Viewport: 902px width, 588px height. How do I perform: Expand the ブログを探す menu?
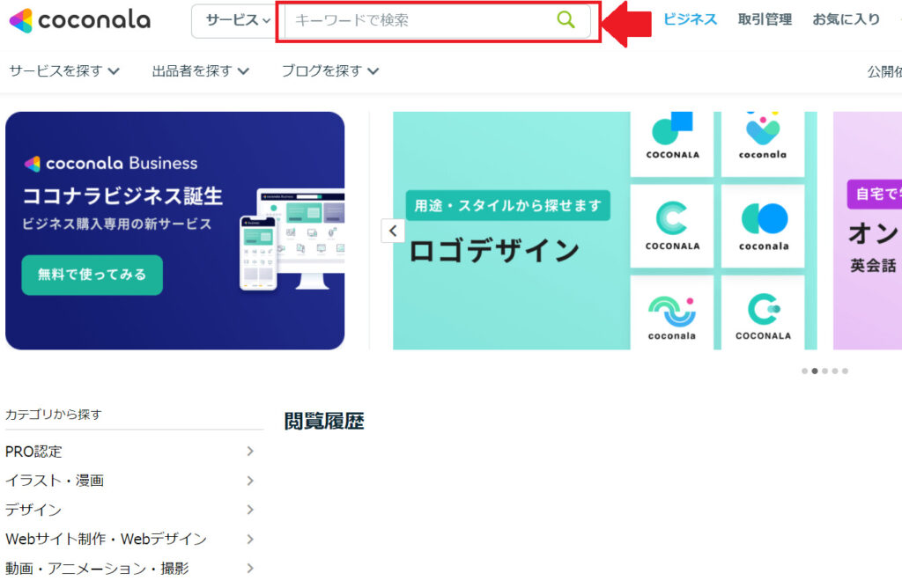(330, 70)
